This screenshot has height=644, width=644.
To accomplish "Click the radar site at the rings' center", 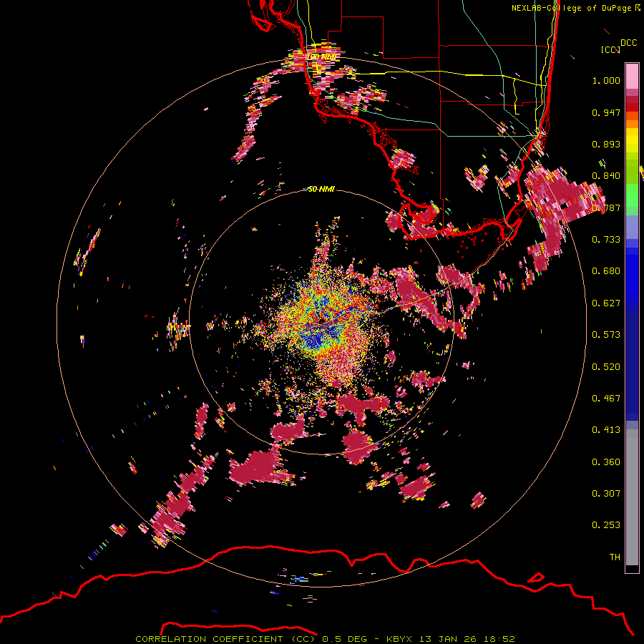I will (x=321, y=321).
